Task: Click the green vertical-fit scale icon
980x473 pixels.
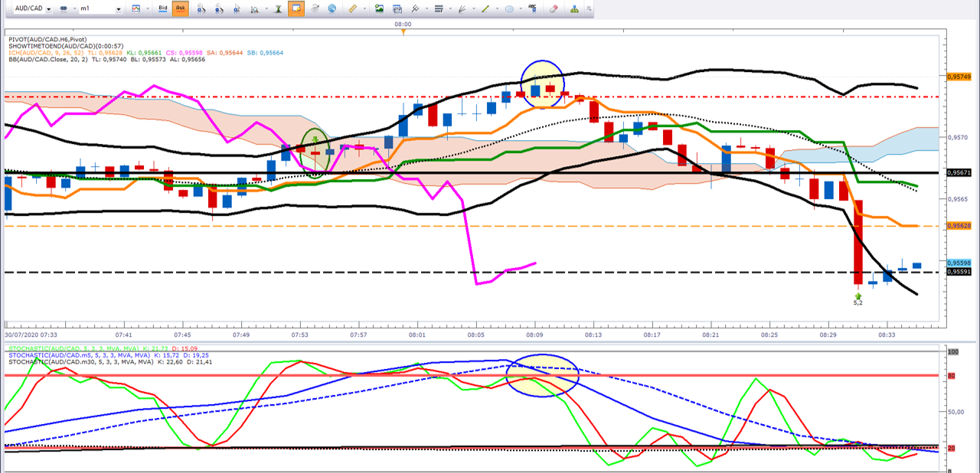Action: [279, 8]
